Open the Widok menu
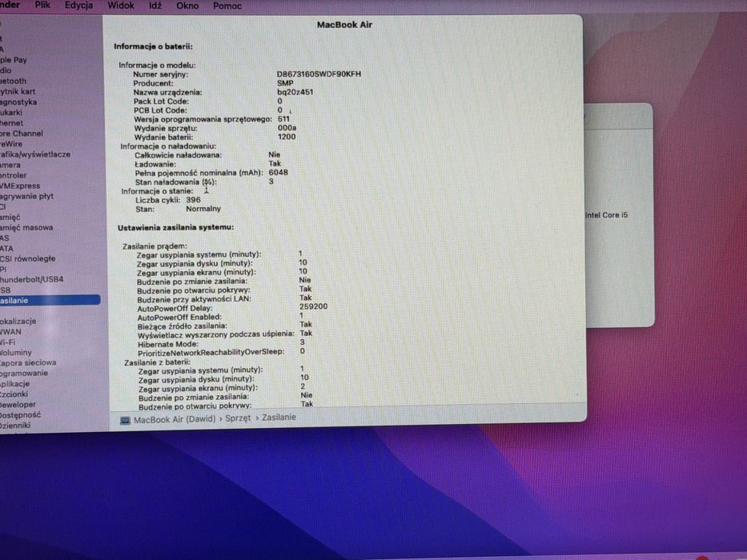747x560 pixels. pos(121,6)
